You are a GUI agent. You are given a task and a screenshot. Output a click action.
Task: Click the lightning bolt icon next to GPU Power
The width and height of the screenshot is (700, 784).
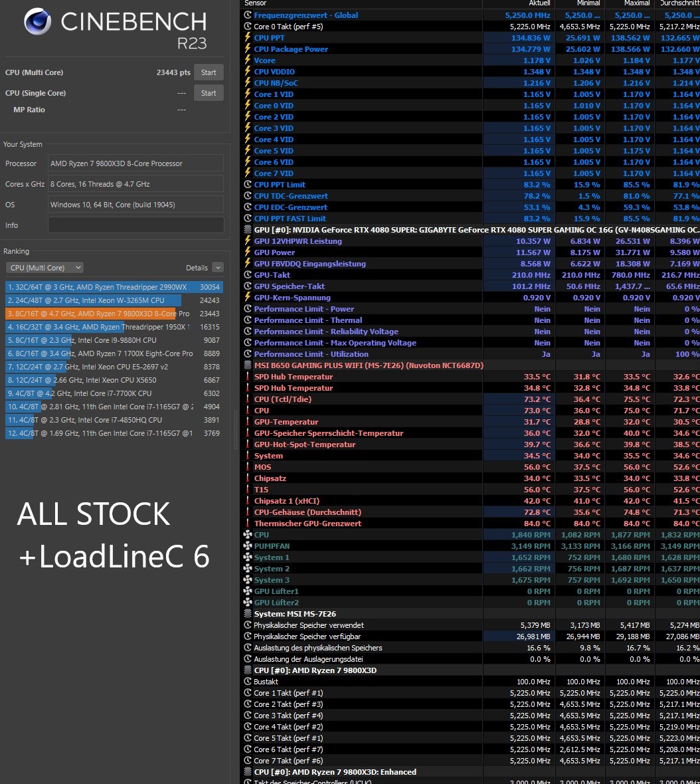click(x=248, y=252)
